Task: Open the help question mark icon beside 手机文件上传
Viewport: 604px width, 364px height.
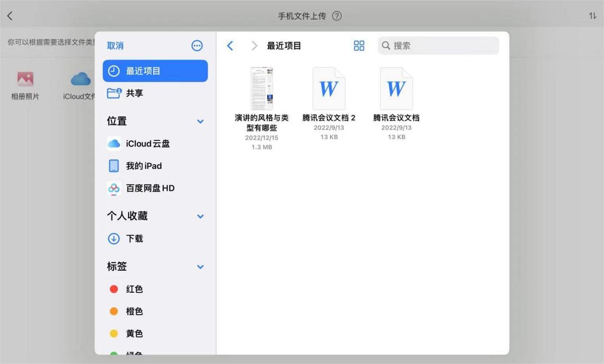Action: 337,16
